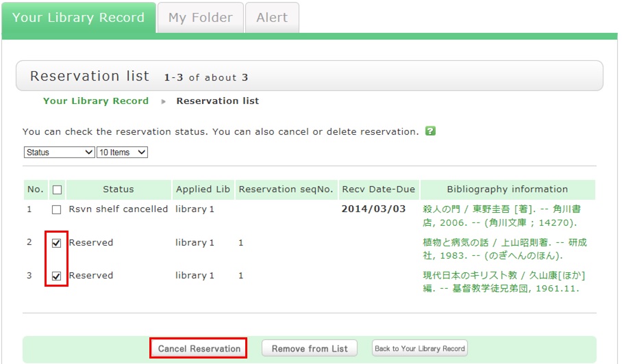Image resolution: width=622 pixels, height=364 pixels.
Task: Click Back to Your Library Record button
Action: pos(420,348)
